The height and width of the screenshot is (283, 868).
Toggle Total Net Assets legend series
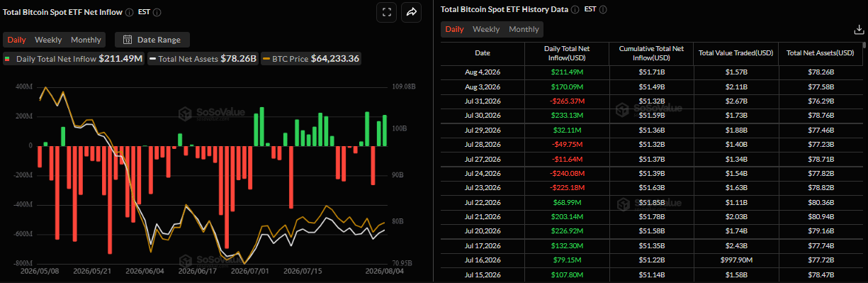coord(203,59)
